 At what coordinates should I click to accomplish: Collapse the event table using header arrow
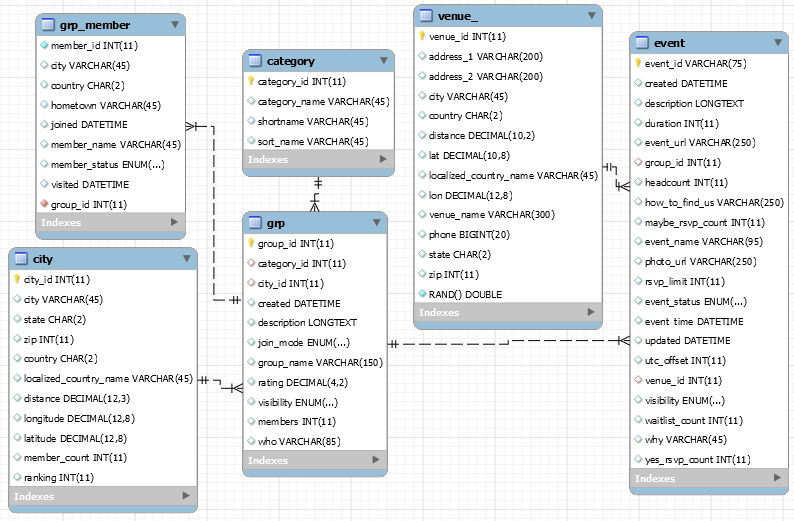tap(778, 43)
